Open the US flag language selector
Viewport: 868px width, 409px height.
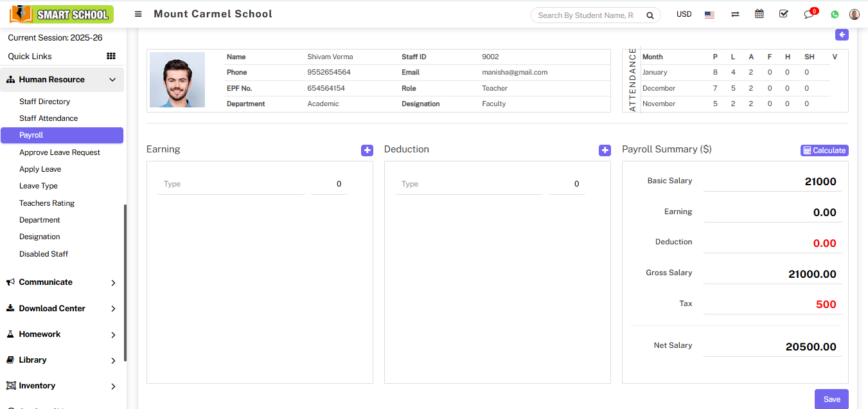tap(709, 14)
